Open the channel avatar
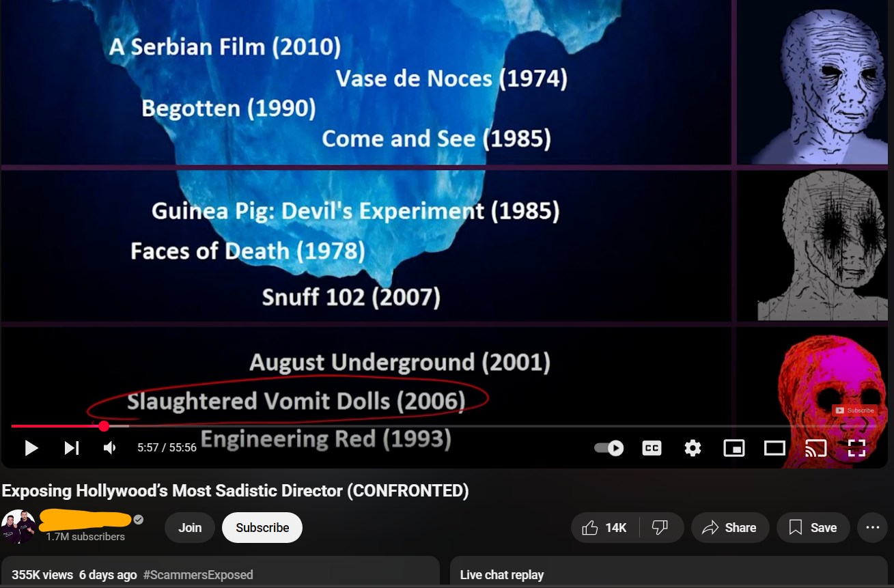The image size is (894, 588). (x=18, y=527)
